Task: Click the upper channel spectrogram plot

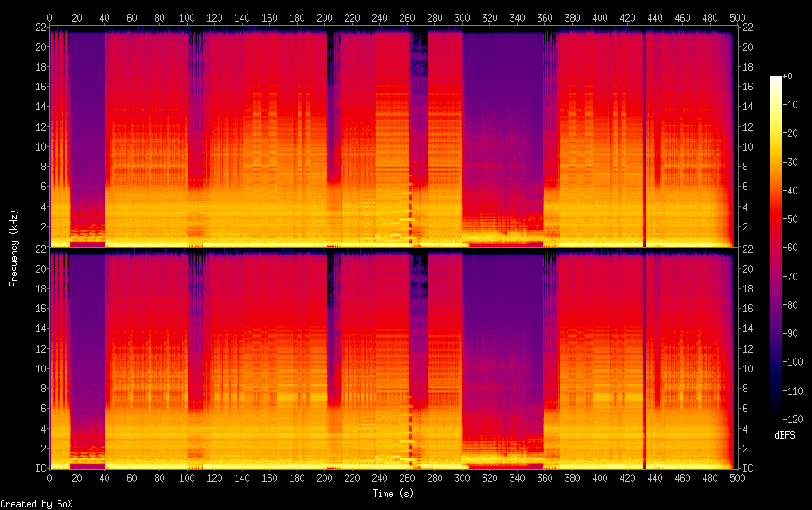Action: point(393,136)
